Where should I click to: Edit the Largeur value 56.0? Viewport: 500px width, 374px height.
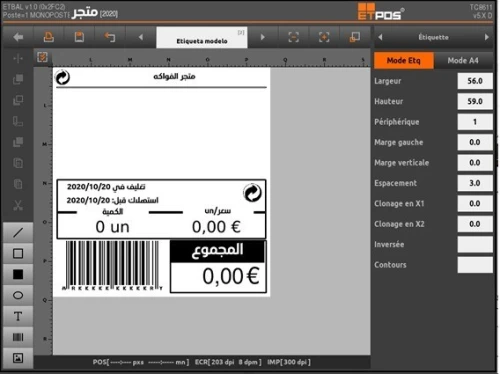tap(475, 81)
